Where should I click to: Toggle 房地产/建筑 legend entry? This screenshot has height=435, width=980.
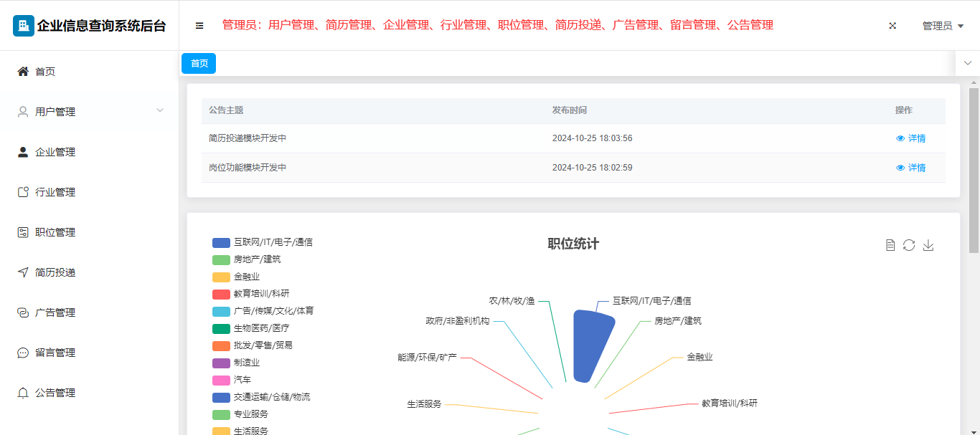click(247, 259)
